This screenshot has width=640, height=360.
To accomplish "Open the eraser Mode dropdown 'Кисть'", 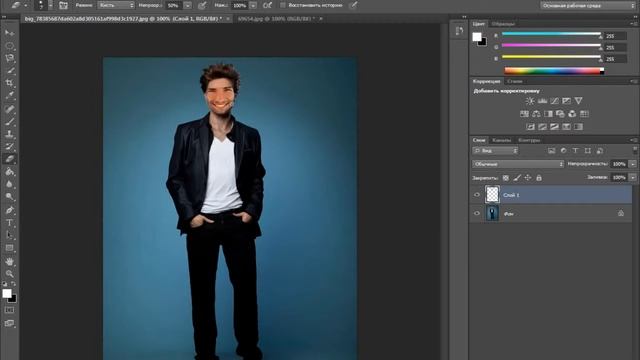I will click(116, 5).
